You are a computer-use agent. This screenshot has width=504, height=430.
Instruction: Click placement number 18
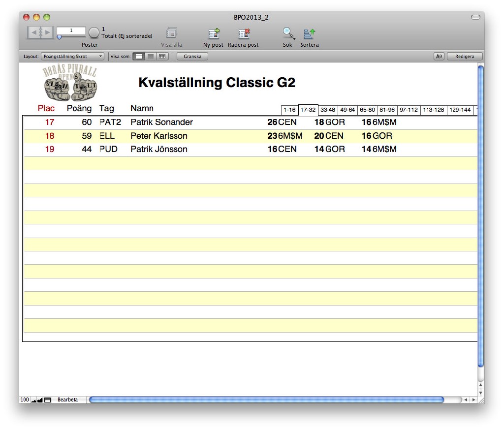[x=50, y=136]
